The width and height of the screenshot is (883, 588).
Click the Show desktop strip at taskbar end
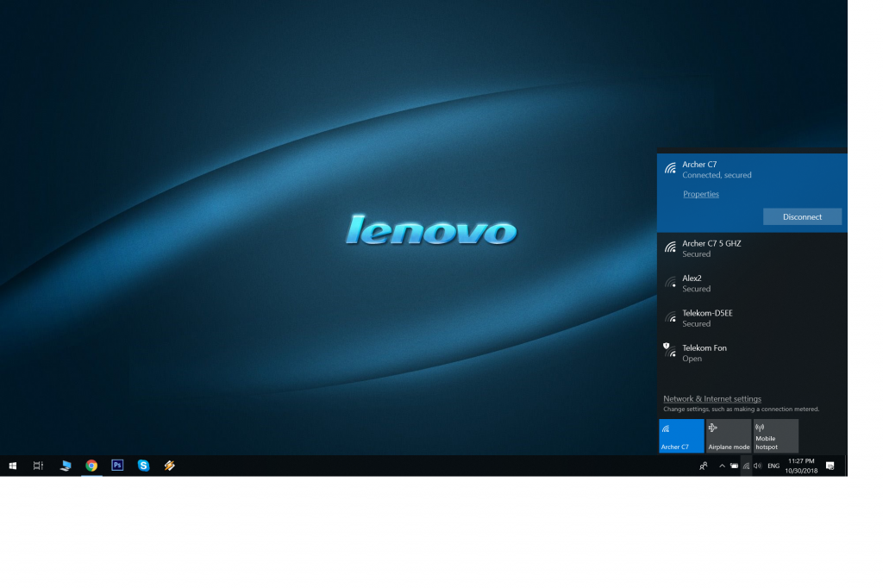coord(846,466)
